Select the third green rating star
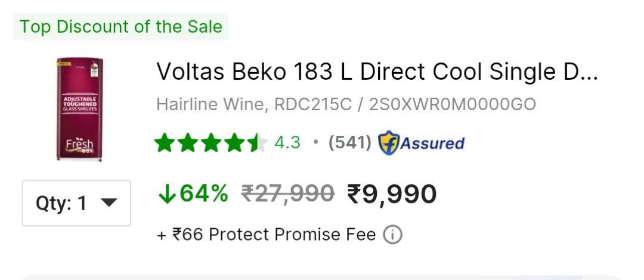 coord(211,143)
